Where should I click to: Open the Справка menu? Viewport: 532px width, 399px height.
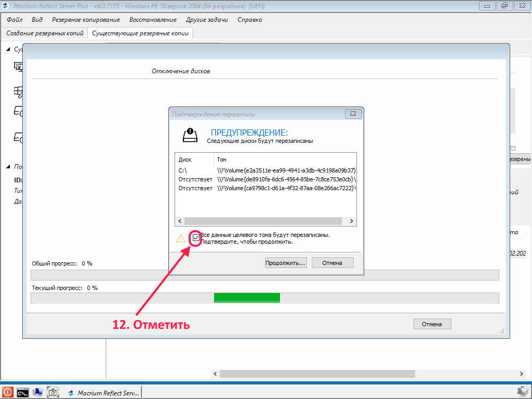250,20
